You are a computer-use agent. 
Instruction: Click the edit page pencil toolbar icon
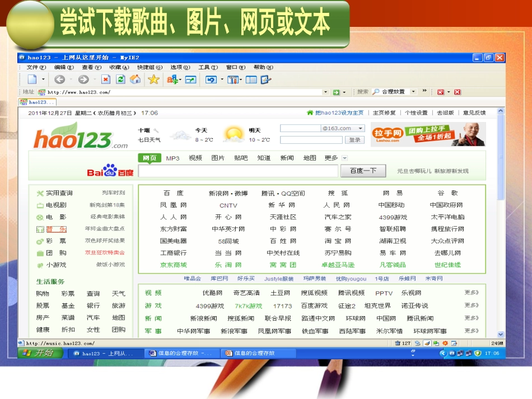[x=265, y=80]
